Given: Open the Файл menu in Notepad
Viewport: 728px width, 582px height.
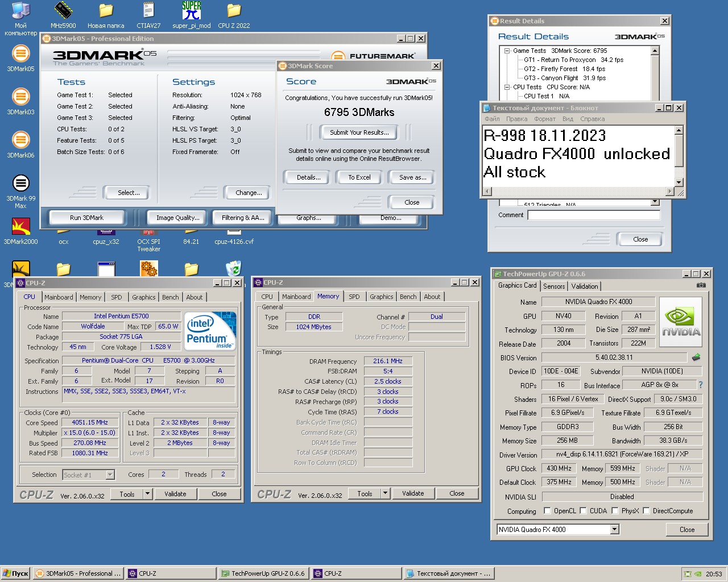Looking at the screenshot, I should (492, 119).
